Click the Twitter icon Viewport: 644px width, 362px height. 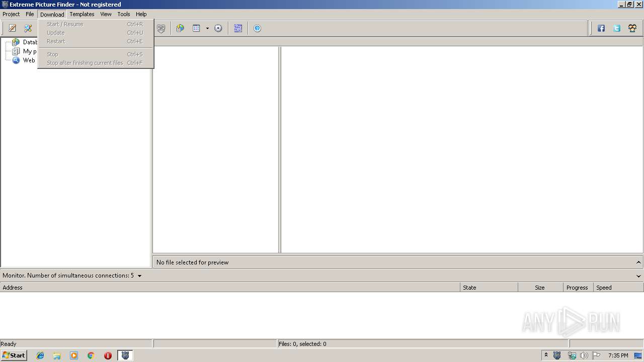(x=617, y=28)
